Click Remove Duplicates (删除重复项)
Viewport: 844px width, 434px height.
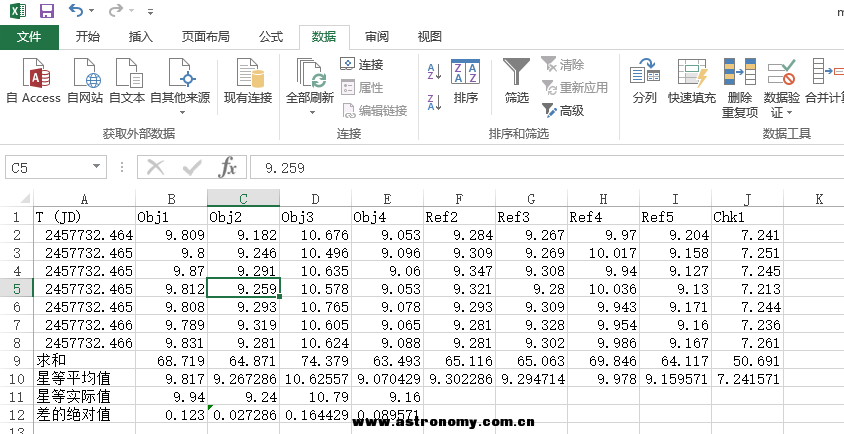coord(740,88)
